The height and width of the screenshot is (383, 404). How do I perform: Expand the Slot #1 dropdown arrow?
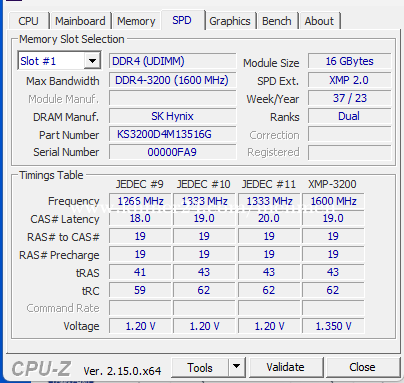point(92,61)
